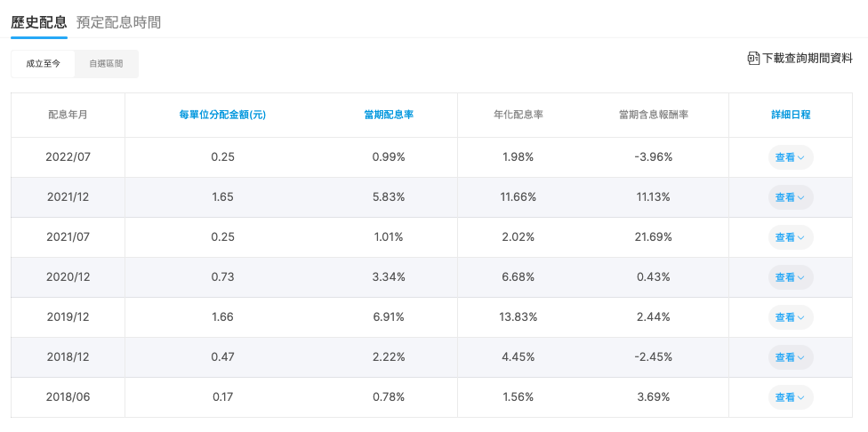Sort by 當期配息率 column header
The image size is (868, 432).
[x=389, y=115]
